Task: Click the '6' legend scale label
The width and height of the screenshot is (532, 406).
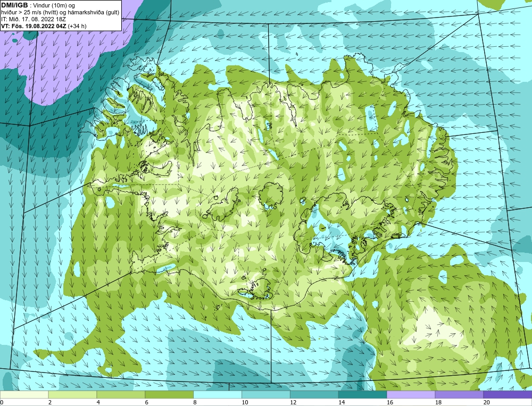Action: coord(147,402)
